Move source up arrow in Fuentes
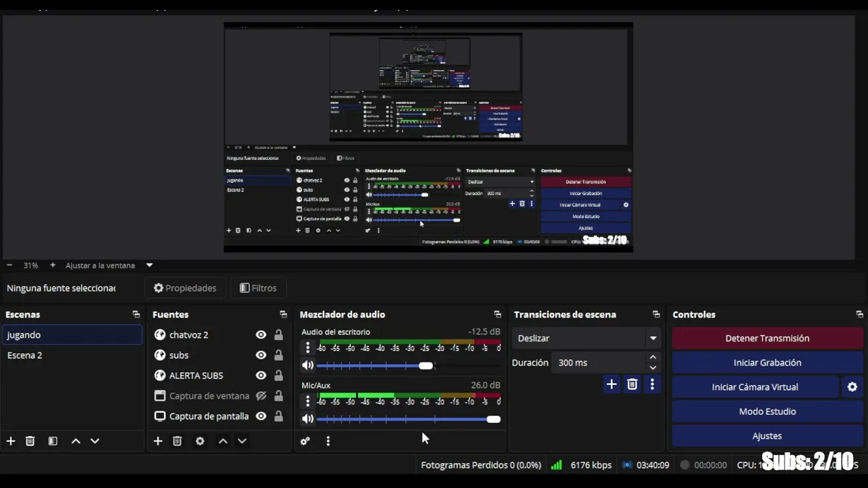Screen dimensions: 868x488 pos(222,441)
